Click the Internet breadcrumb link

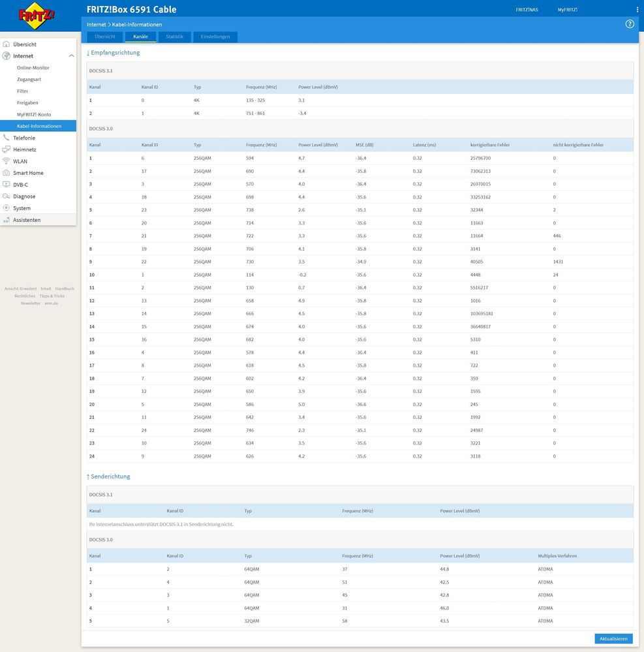(96, 24)
